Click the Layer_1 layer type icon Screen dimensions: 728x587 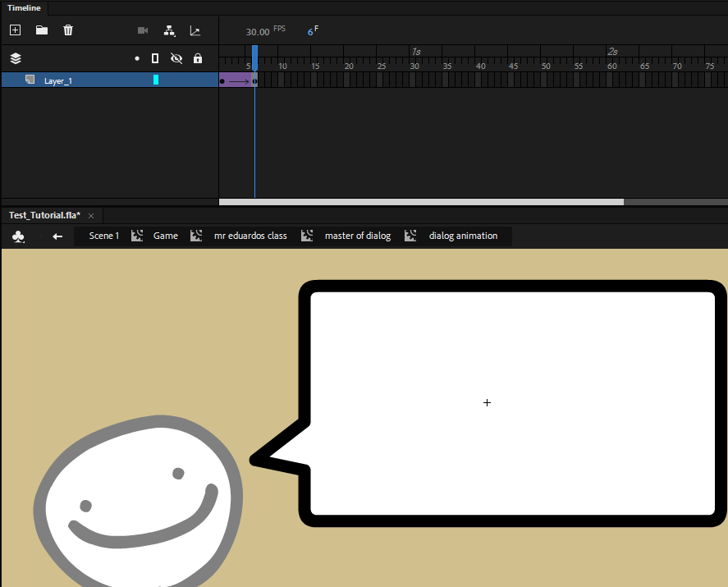[x=30, y=80]
